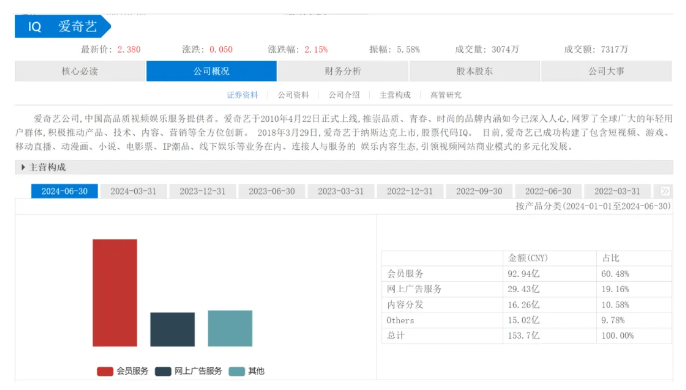
Task: Click the 15.02亿 amount cell
Action: [x=523, y=320]
